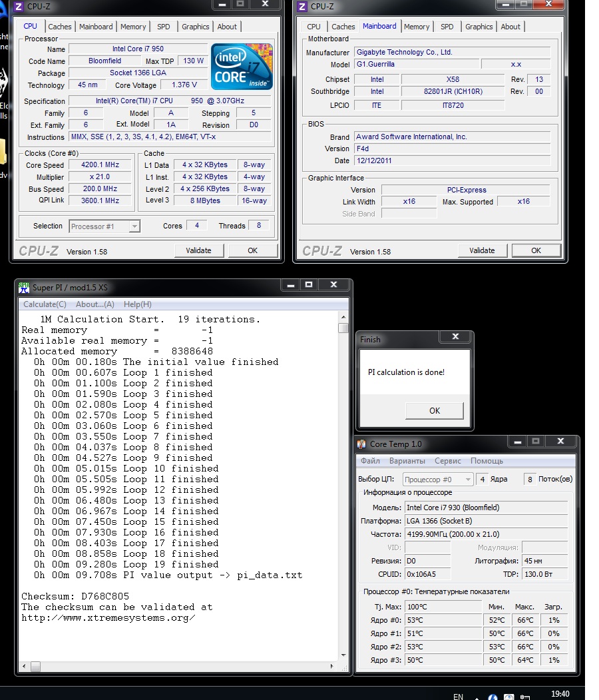Click the Mainboard window's CPU-Z title icon
Screen dimensions: 599x700
point(302,7)
